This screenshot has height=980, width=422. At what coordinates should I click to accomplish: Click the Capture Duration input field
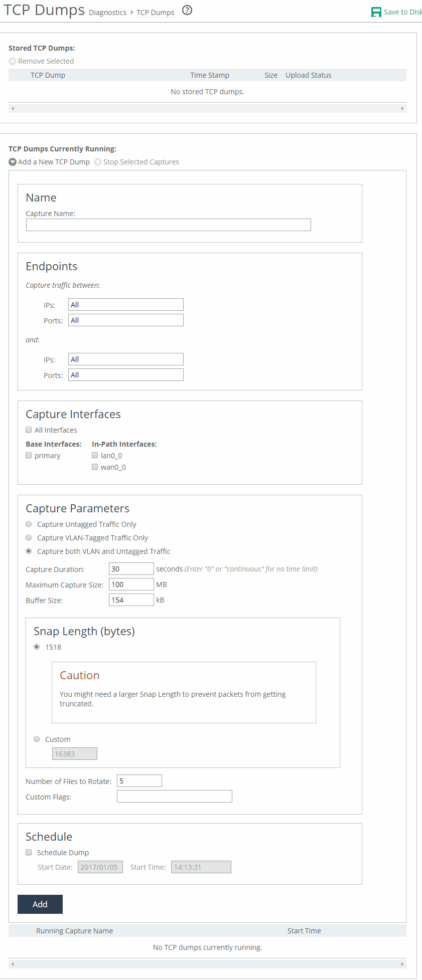[x=131, y=569]
